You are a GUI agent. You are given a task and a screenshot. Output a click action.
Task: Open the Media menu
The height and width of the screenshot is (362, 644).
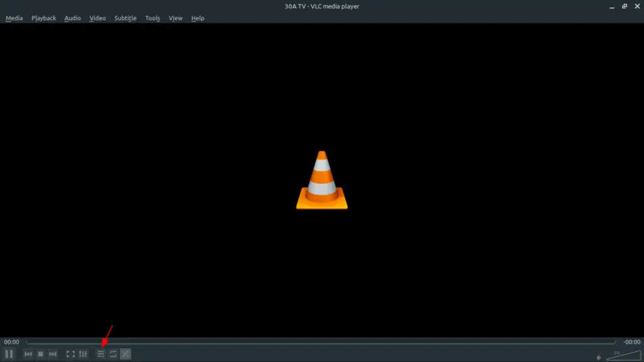click(x=14, y=18)
